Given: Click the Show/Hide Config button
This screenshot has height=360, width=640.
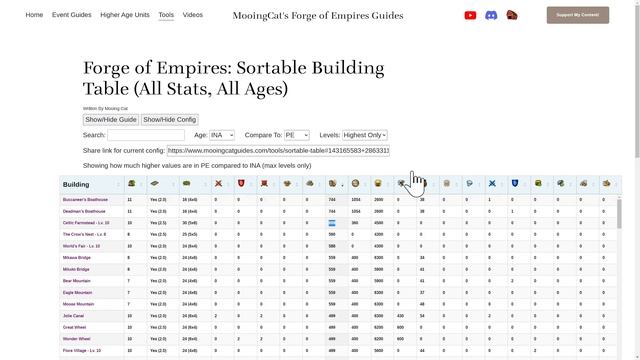Looking at the screenshot, I should (x=169, y=120).
